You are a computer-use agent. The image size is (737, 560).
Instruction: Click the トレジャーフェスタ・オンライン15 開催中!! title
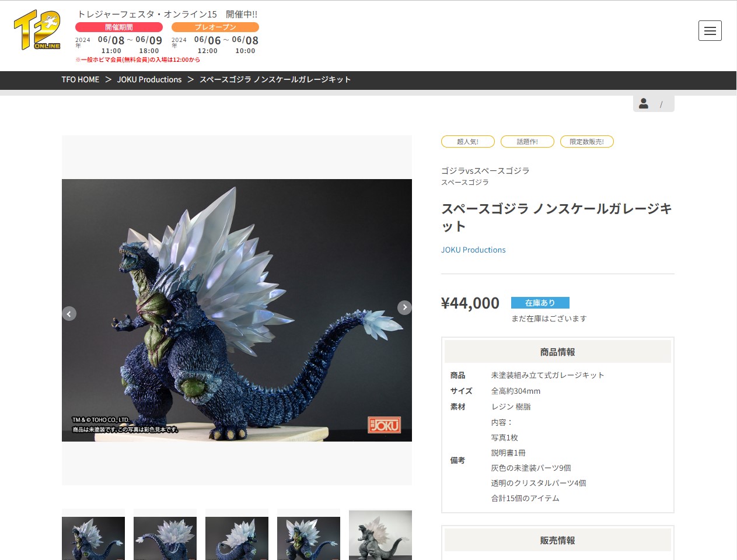coord(167,14)
